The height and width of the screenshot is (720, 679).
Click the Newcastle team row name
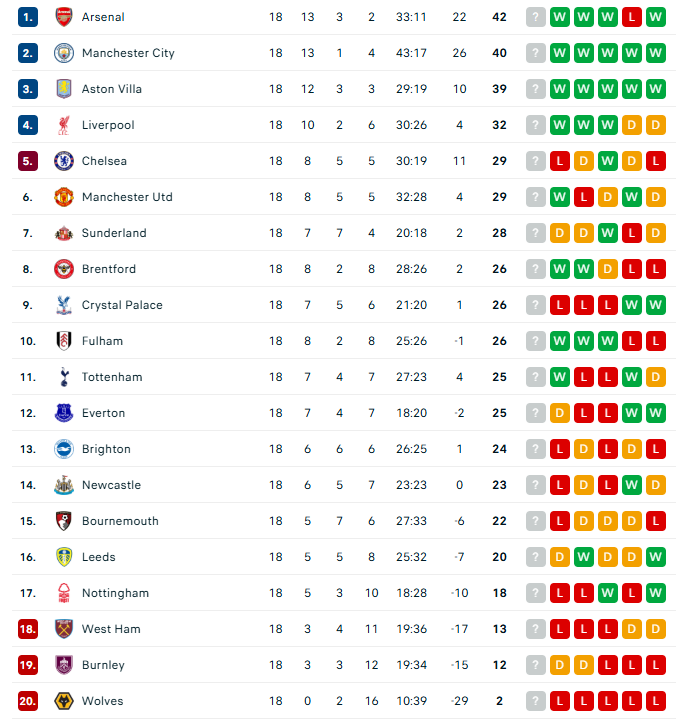[111, 485]
